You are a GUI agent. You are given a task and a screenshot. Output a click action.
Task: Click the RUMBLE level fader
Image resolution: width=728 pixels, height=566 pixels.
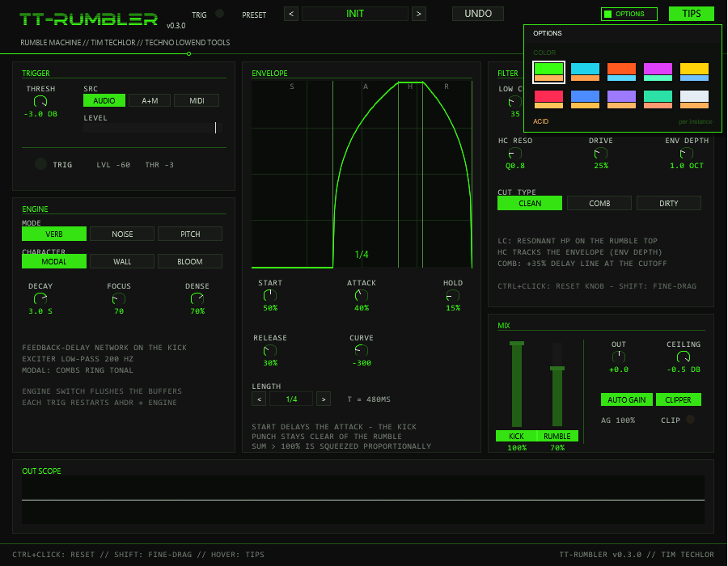coord(557,384)
